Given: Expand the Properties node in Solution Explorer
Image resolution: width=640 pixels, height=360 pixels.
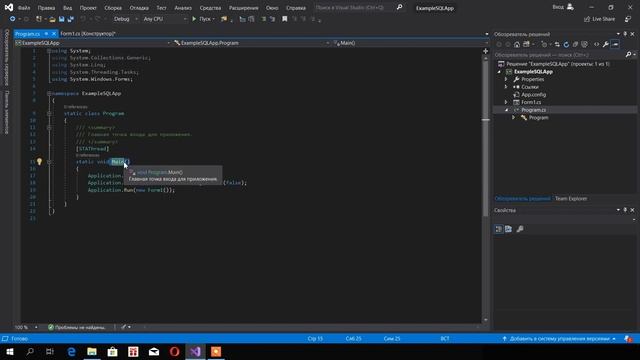Looking at the screenshot, I should [506, 79].
